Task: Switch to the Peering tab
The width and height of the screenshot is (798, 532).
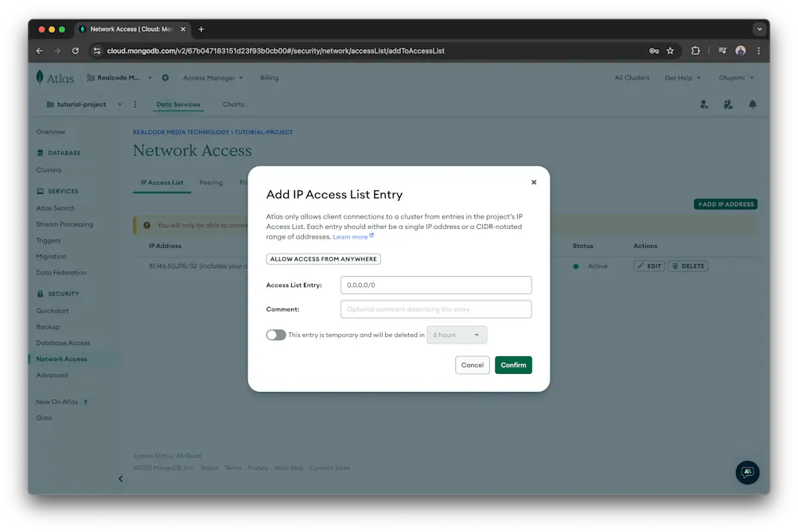Action: 211,182
